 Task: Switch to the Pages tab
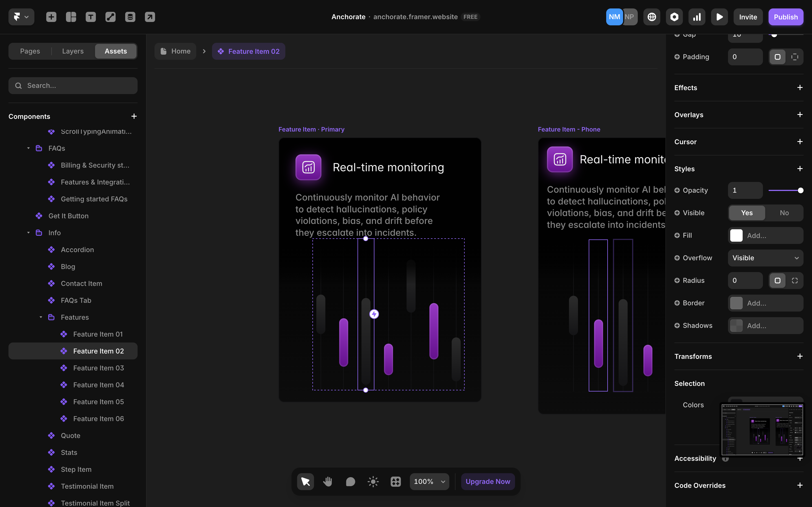pyautogui.click(x=30, y=51)
